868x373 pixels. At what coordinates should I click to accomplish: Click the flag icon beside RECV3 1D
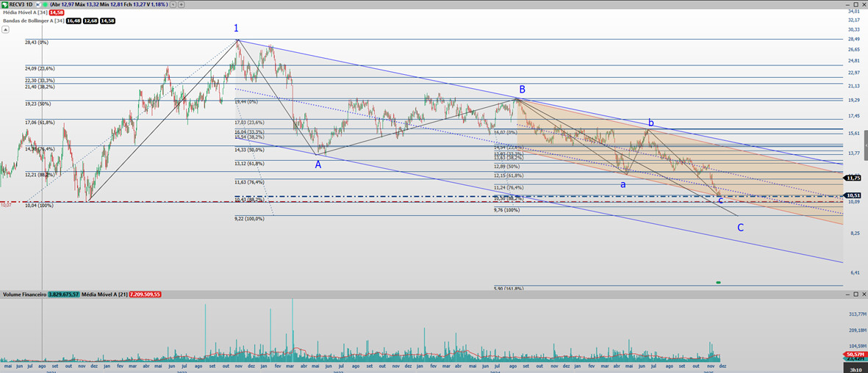[x=38, y=4]
